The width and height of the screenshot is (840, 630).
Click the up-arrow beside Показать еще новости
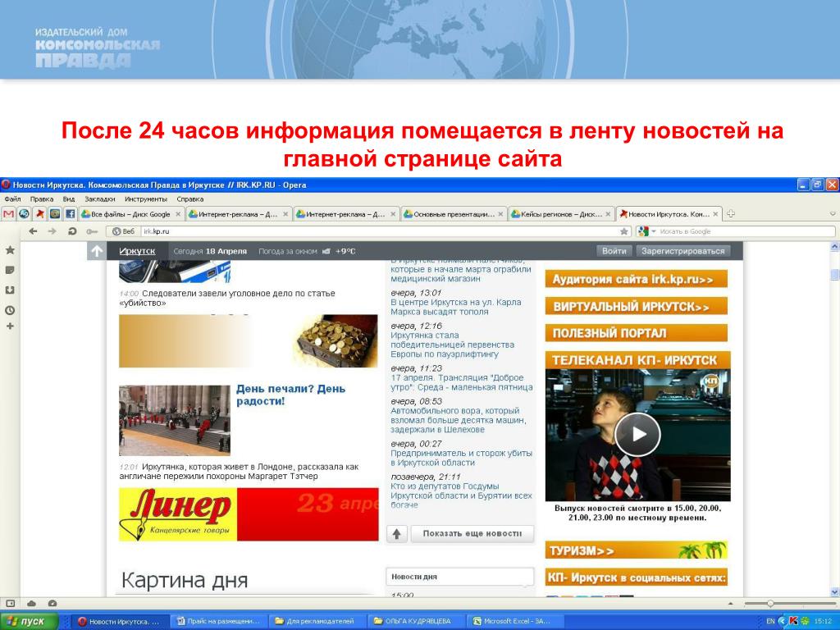[x=396, y=533]
